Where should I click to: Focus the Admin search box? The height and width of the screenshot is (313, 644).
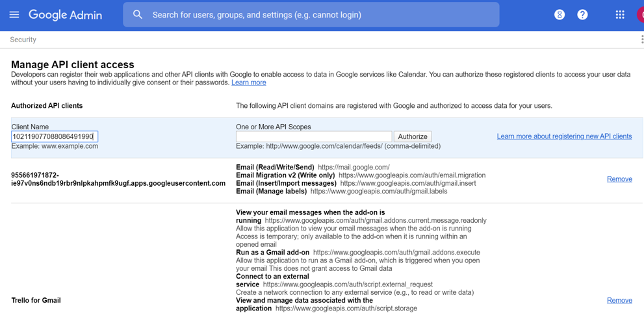click(318, 14)
